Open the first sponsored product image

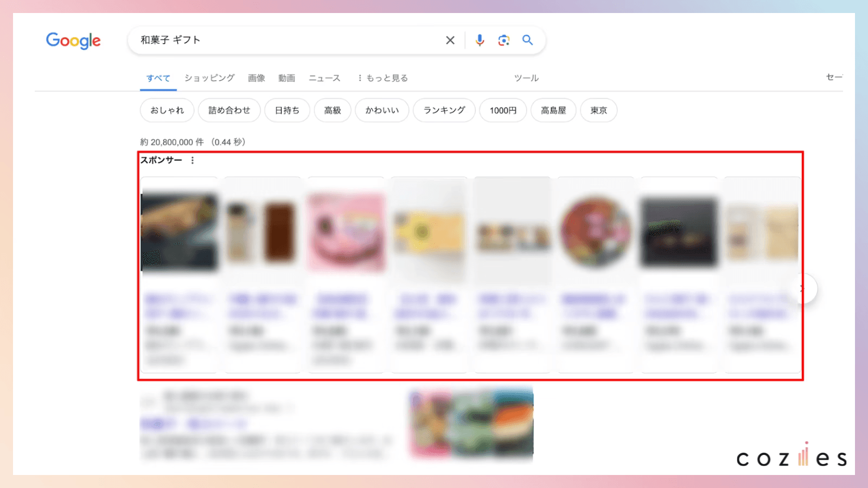pyautogui.click(x=179, y=232)
